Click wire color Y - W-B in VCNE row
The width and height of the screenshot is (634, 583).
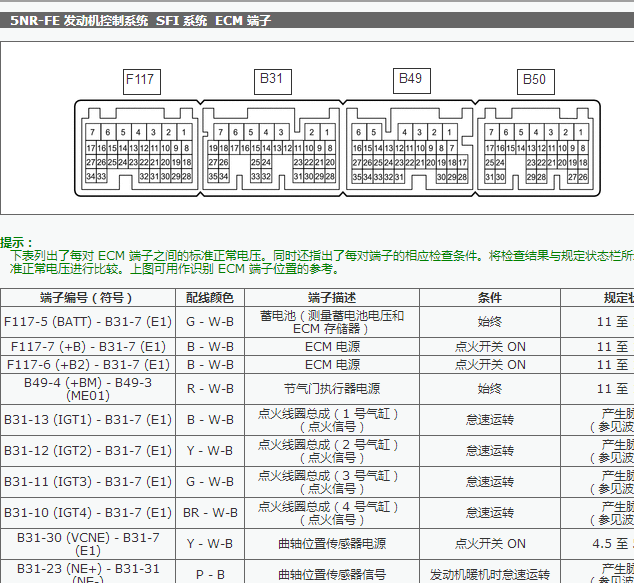pyautogui.click(x=209, y=544)
